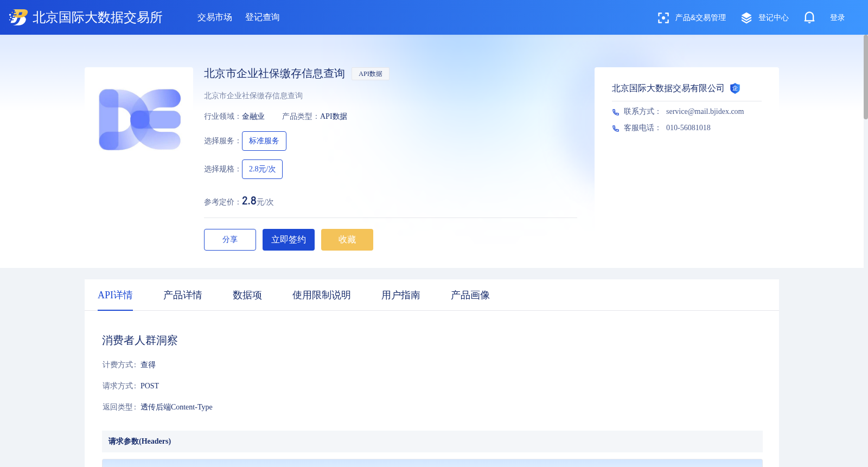Click company name 北京国际大数据交易有限公司
This screenshot has height=467, width=868.
[x=668, y=88]
